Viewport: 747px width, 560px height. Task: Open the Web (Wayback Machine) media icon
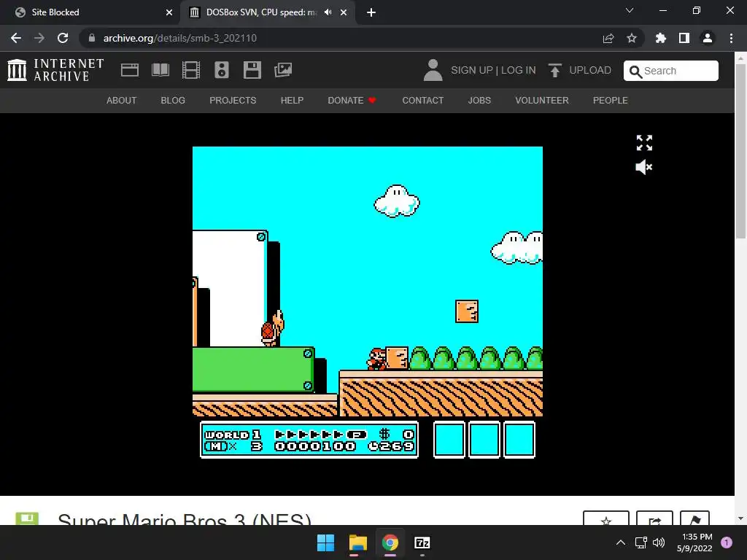coord(130,70)
